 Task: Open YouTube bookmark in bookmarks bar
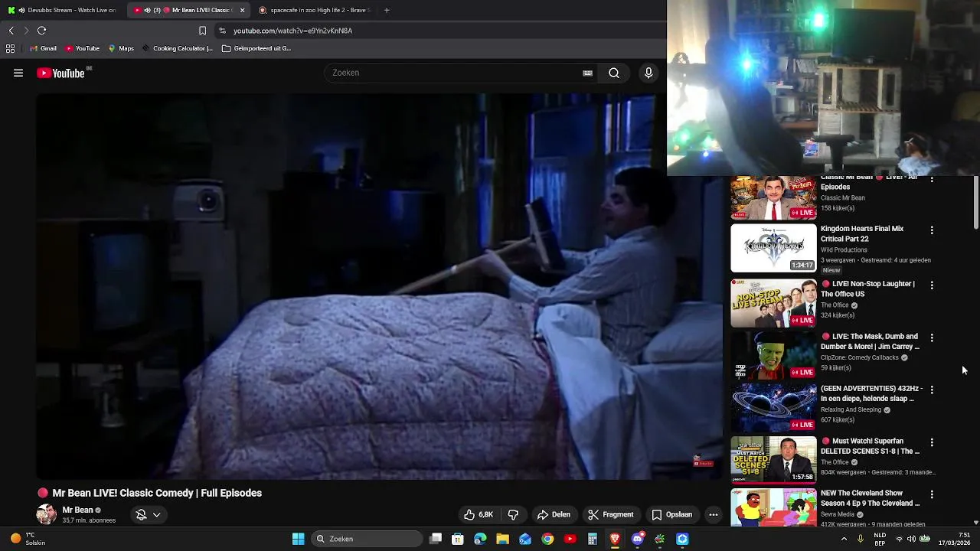click(82, 48)
